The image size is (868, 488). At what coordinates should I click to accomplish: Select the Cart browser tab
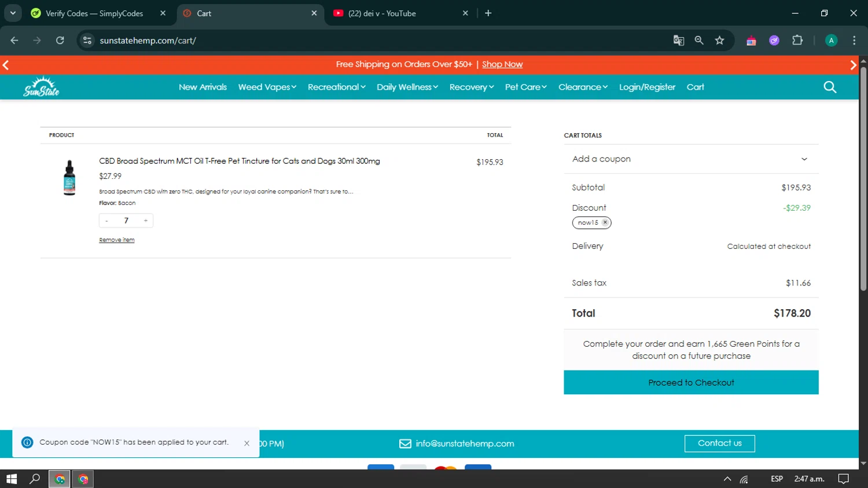(x=250, y=13)
